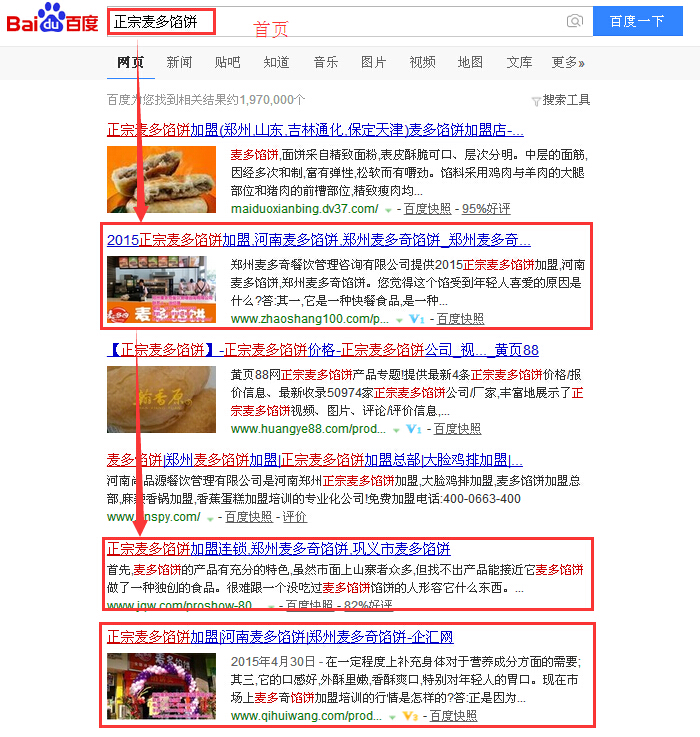Click the 评价 link on nspy result
This screenshot has width=700, height=737.
tap(294, 517)
